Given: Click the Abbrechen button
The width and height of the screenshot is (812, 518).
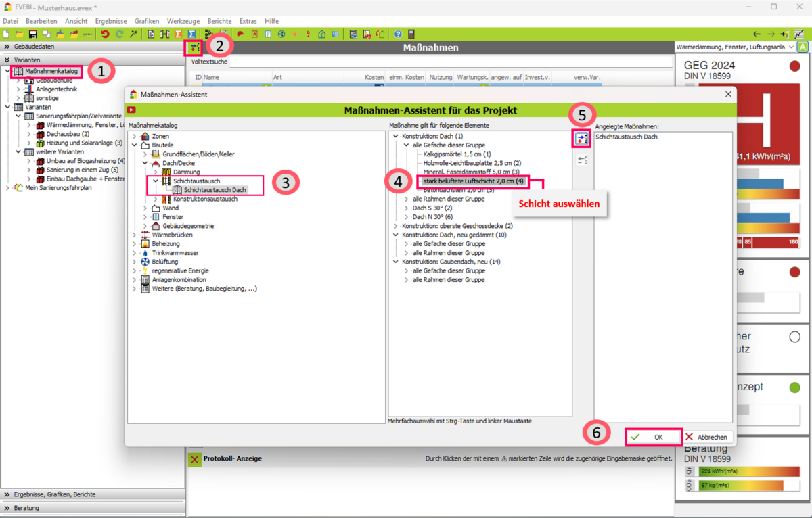Looking at the screenshot, I should [x=706, y=438].
